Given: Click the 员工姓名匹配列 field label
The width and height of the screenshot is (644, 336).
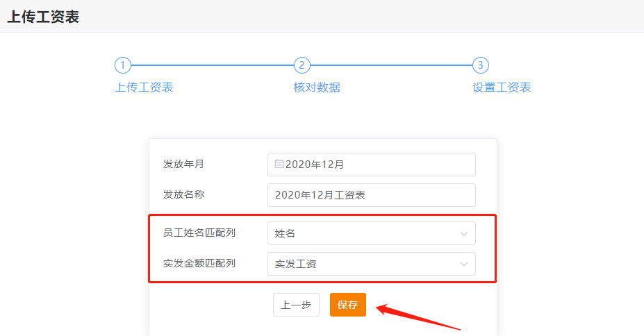Looking at the screenshot, I should pyautogui.click(x=199, y=233).
